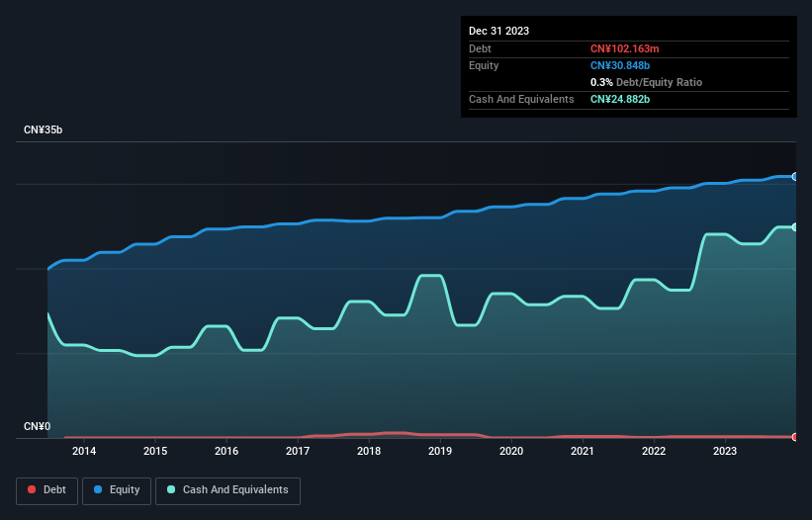812x520 pixels.
Task: Click the blue Equity legend dot
Action: (x=98, y=489)
